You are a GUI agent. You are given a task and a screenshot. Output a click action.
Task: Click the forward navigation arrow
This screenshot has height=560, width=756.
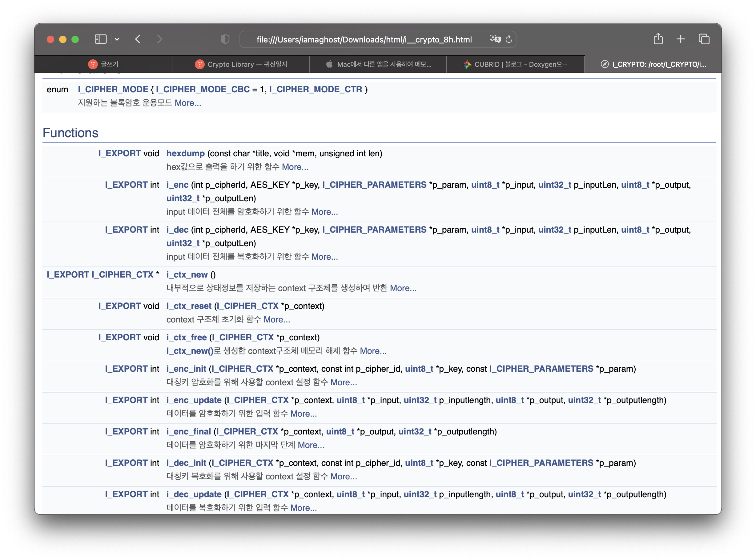pos(159,39)
